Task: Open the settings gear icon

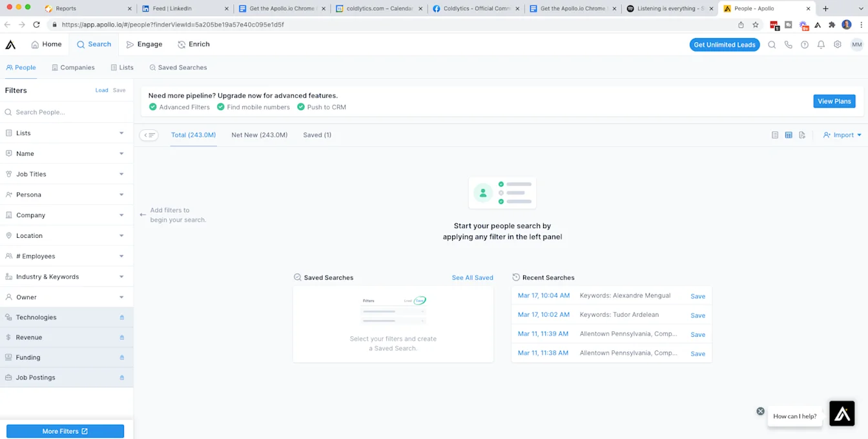Action: point(838,45)
